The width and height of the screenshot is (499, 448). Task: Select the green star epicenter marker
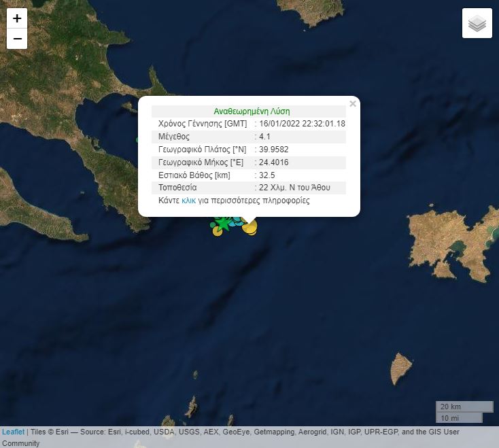click(x=222, y=223)
